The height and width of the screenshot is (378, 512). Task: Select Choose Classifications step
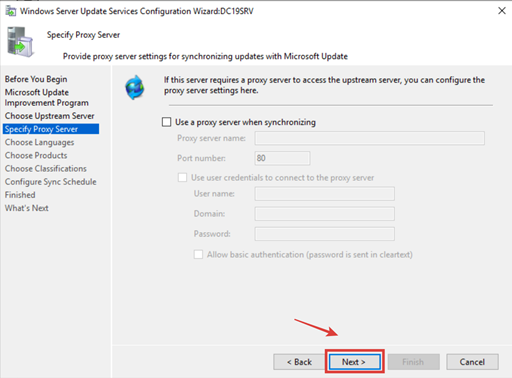click(46, 169)
